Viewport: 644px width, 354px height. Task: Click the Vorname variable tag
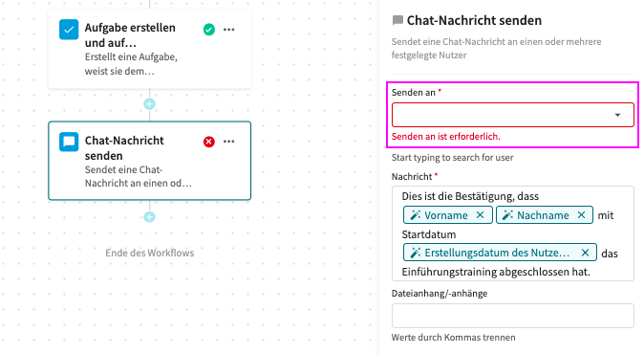[448, 214]
